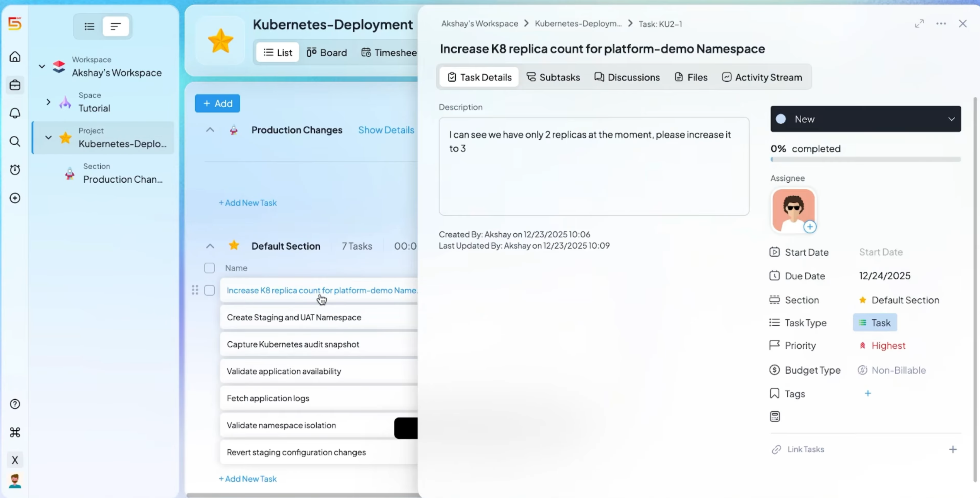
Task: Click the timer clock sidebar icon
Action: click(15, 169)
